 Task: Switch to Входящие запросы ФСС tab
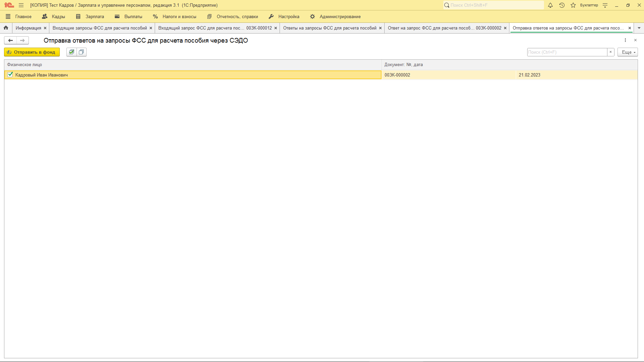click(100, 28)
